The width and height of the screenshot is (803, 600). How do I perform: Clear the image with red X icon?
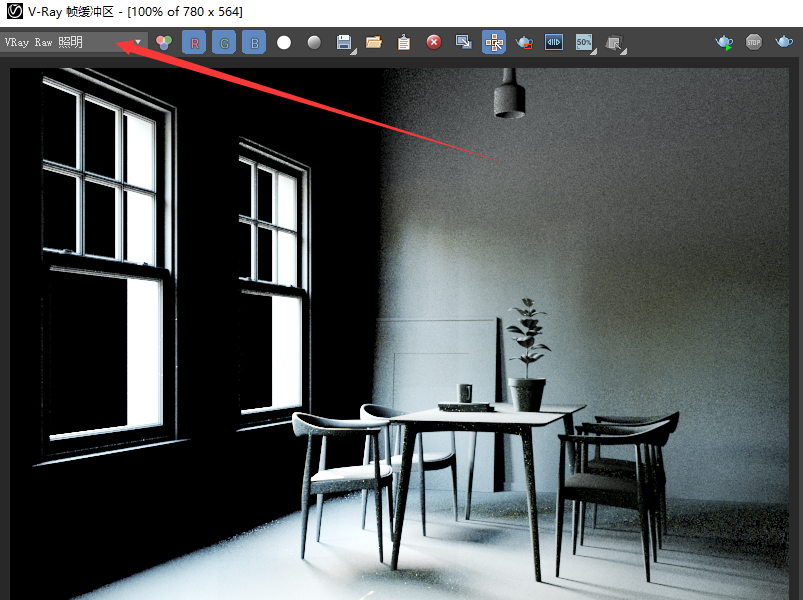click(434, 42)
